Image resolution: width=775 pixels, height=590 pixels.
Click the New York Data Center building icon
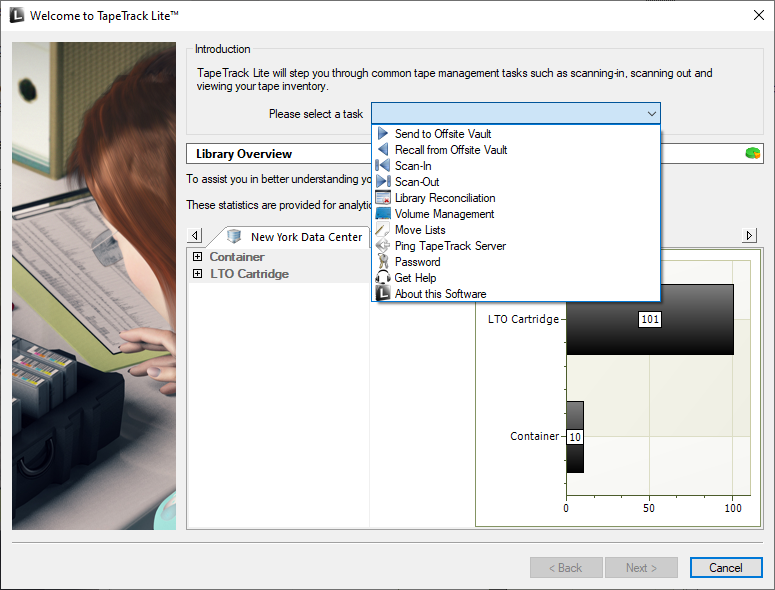click(234, 236)
